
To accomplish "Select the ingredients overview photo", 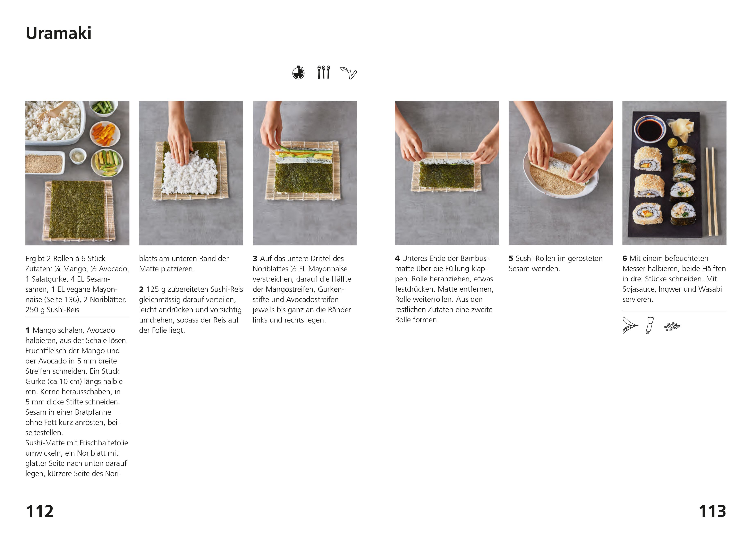I will pyautogui.click(x=77, y=173).
